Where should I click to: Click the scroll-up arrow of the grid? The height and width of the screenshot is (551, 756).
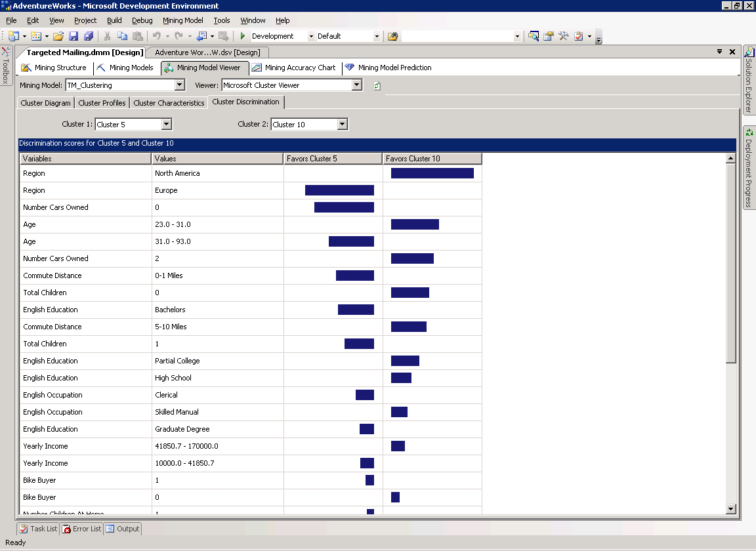point(730,158)
